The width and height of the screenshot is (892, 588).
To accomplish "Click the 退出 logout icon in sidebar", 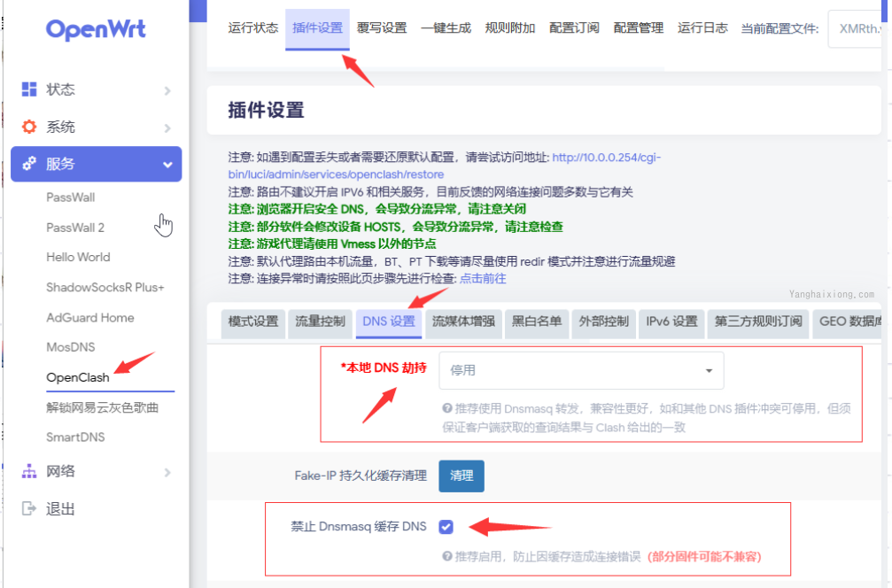I will [29, 508].
